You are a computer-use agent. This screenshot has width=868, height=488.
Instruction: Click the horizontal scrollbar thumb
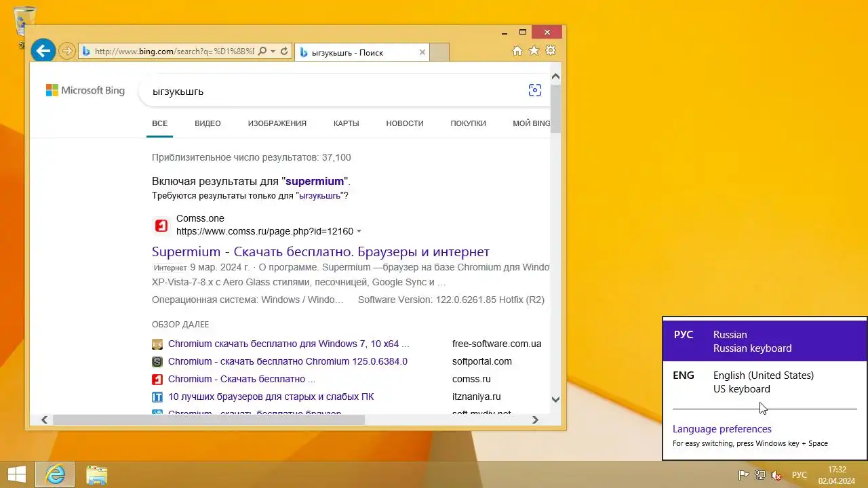click(209, 420)
